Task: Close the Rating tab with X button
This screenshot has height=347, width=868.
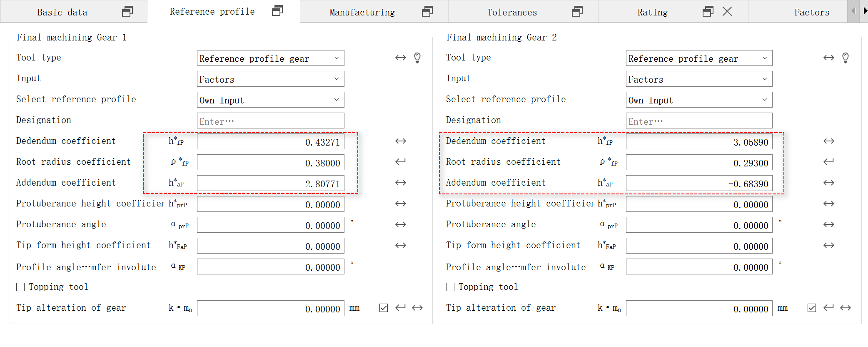Action: click(x=727, y=12)
